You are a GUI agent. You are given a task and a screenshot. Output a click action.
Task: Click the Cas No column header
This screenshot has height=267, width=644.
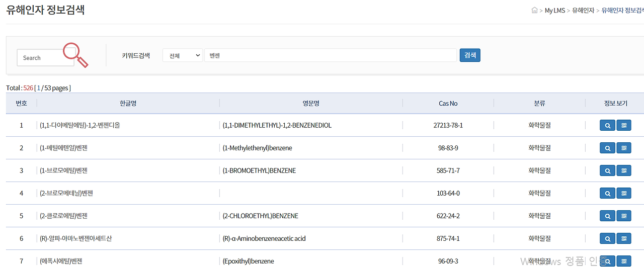pos(448,104)
